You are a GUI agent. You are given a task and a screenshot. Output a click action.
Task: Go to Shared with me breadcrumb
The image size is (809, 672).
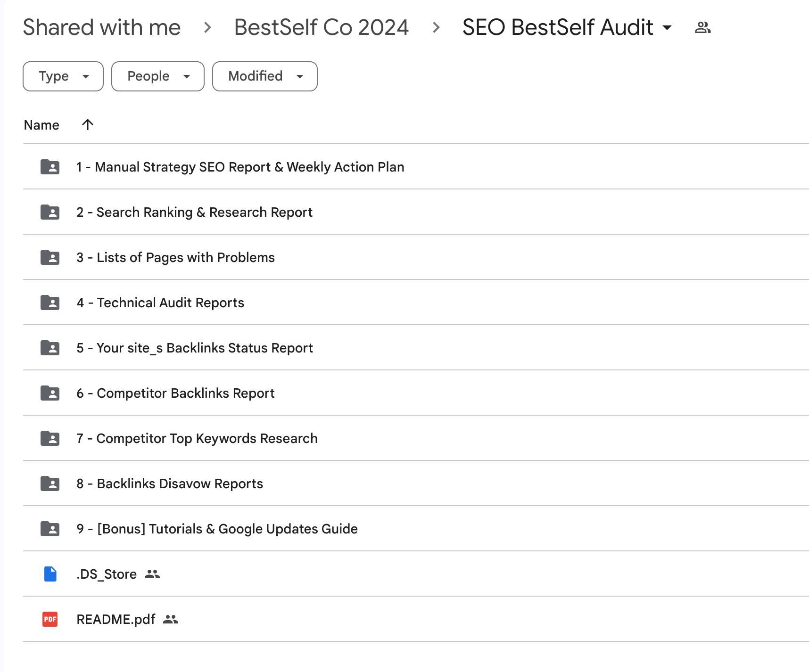point(102,27)
